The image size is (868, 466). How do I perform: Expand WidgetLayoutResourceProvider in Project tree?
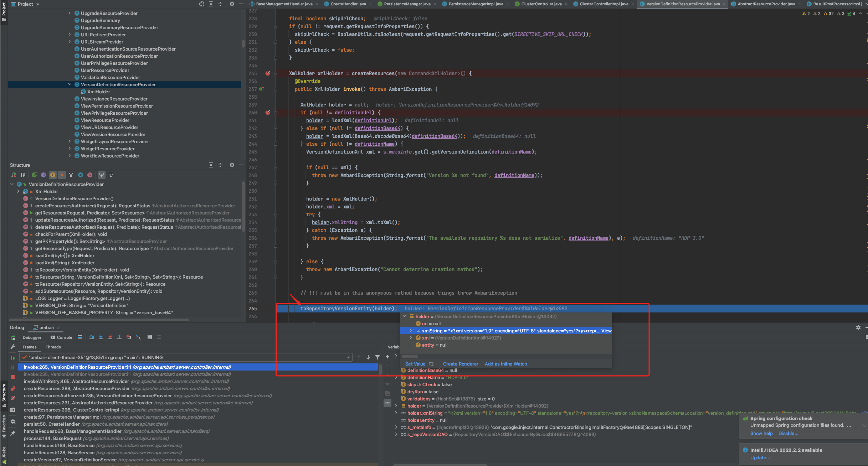pyautogui.click(x=70, y=141)
